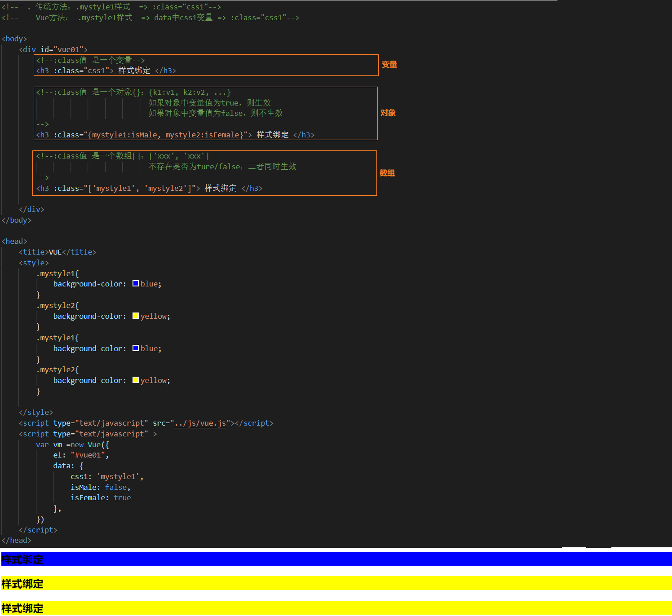The height and width of the screenshot is (616, 672).
Task: Click the bottom-most yellow 样式绑定 heading
Action: click(22, 608)
